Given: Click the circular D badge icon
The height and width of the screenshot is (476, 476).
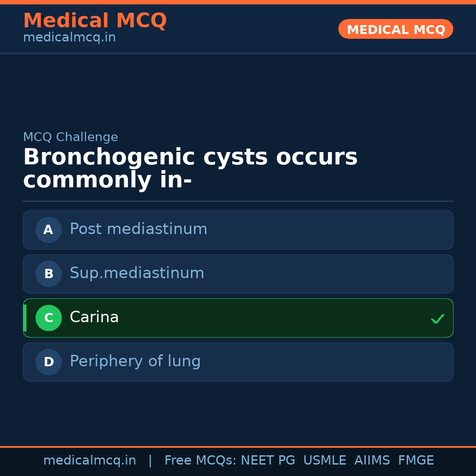Looking at the screenshot, I should [48, 362].
